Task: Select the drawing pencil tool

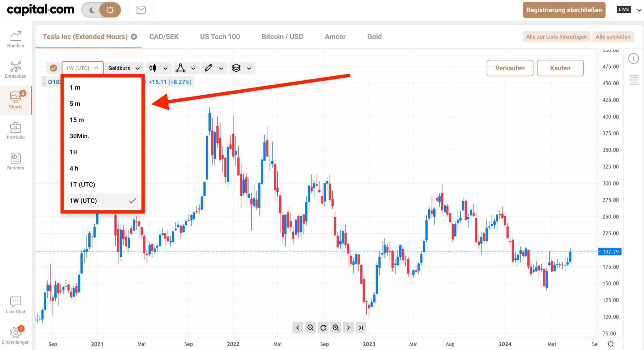Action: pos(208,68)
